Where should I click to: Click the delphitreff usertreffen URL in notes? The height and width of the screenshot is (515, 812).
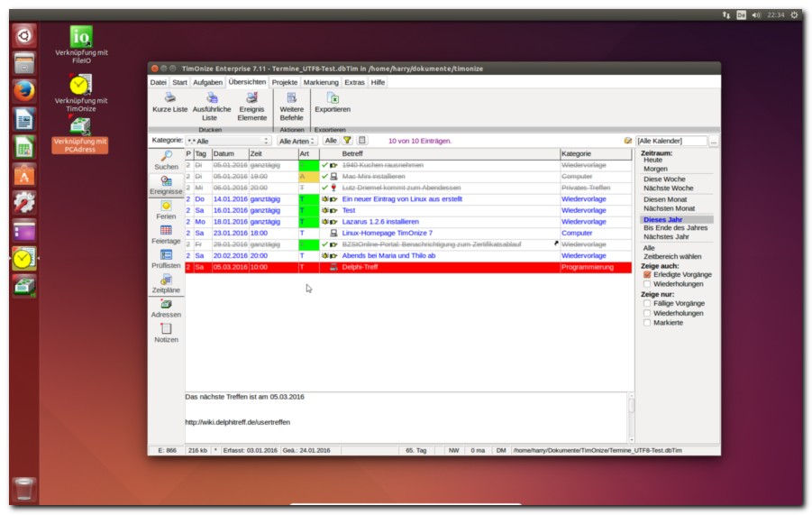click(x=237, y=422)
